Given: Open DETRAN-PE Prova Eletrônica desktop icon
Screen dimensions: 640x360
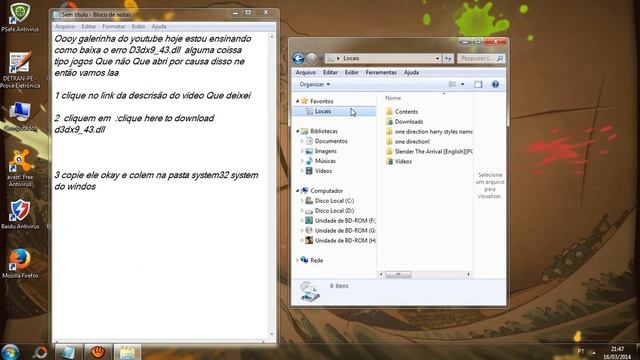Looking at the screenshot, I should (20, 70).
